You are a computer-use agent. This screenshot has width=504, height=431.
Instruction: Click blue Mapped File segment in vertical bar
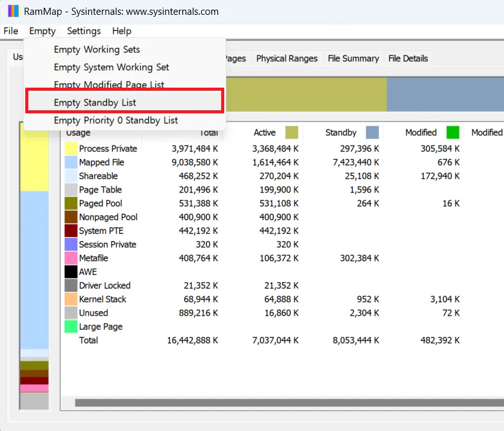[x=34, y=270]
